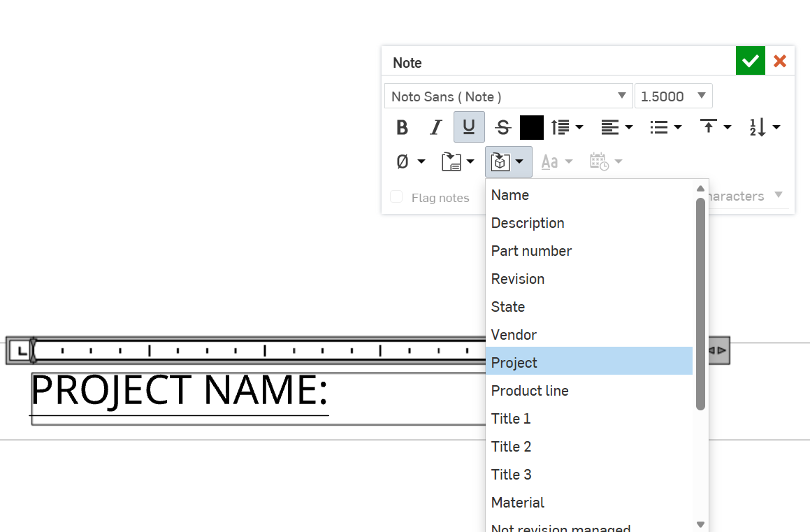Select Material from property list
This screenshot has width=810, height=532.
[589, 503]
